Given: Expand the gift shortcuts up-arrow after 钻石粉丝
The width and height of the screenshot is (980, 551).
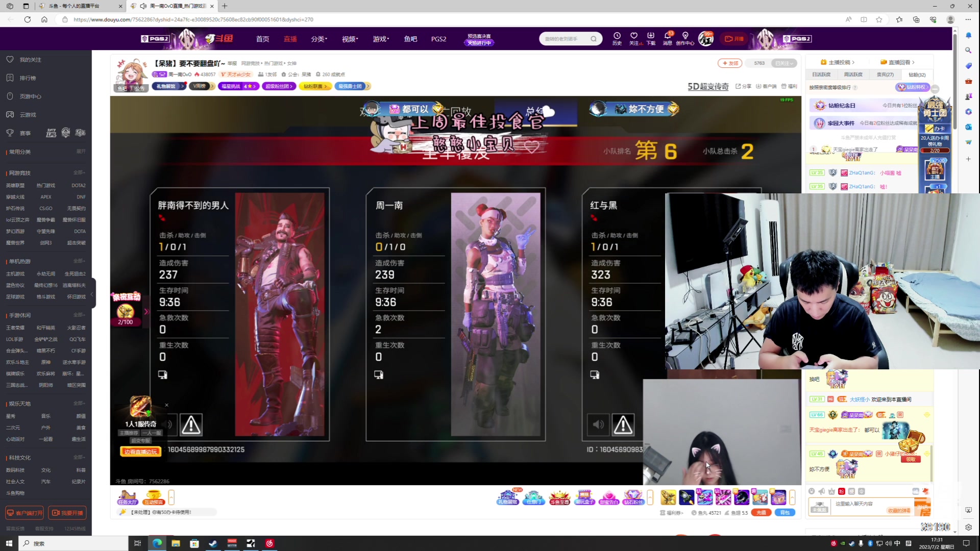Looking at the screenshot, I should tap(650, 497).
